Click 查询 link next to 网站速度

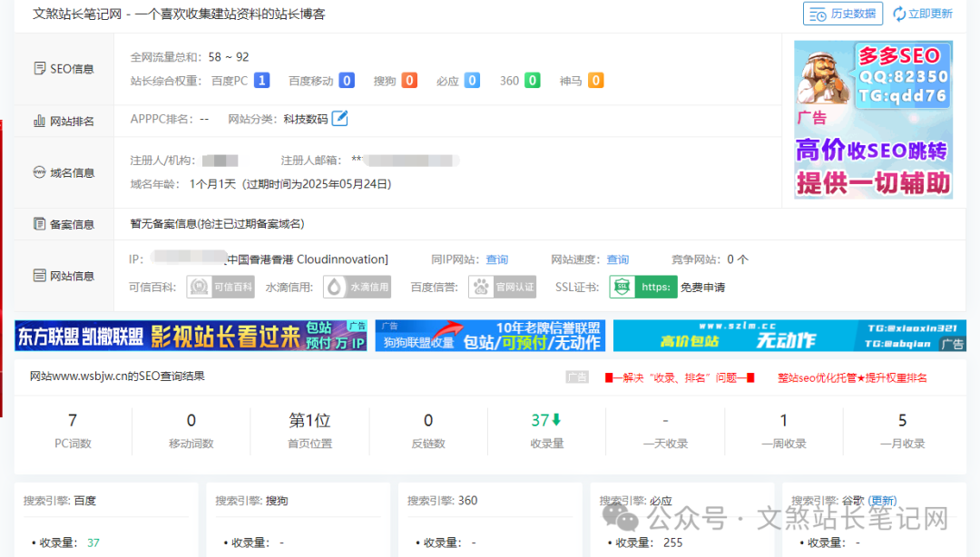click(x=618, y=259)
